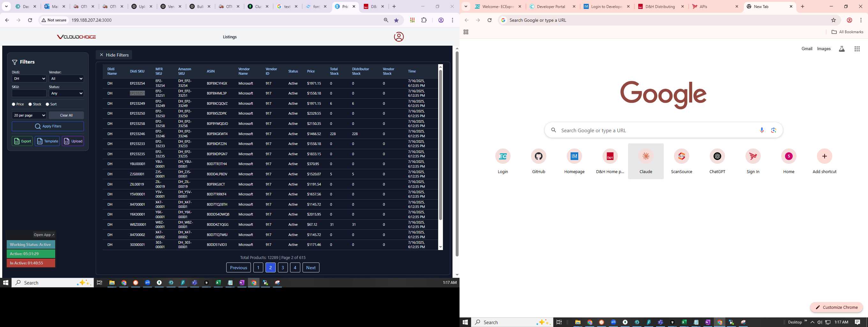Open the Listings nav item
Screen dimensions: 868x327
tap(230, 37)
